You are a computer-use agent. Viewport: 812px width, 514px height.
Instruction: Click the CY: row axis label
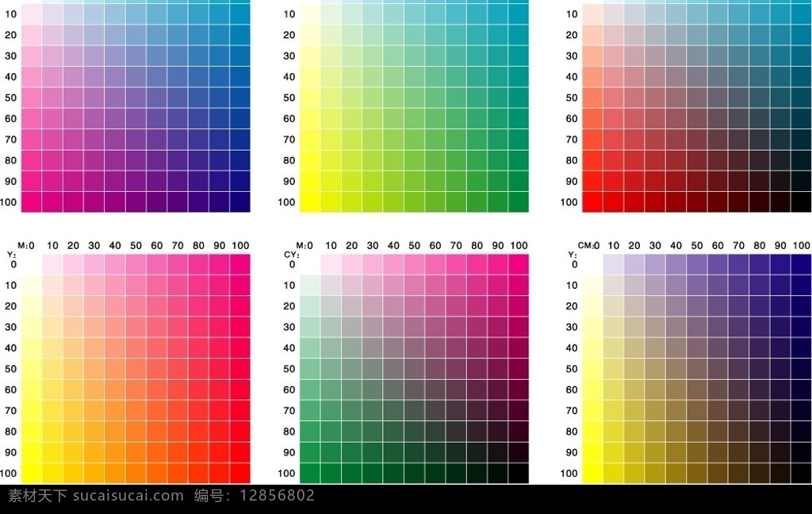(292, 255)
